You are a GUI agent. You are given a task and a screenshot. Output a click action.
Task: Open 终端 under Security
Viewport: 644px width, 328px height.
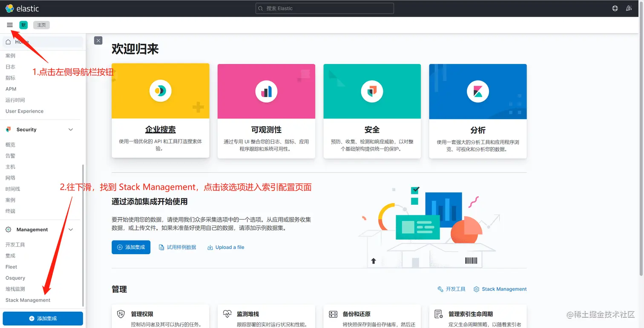click(10, 211)
